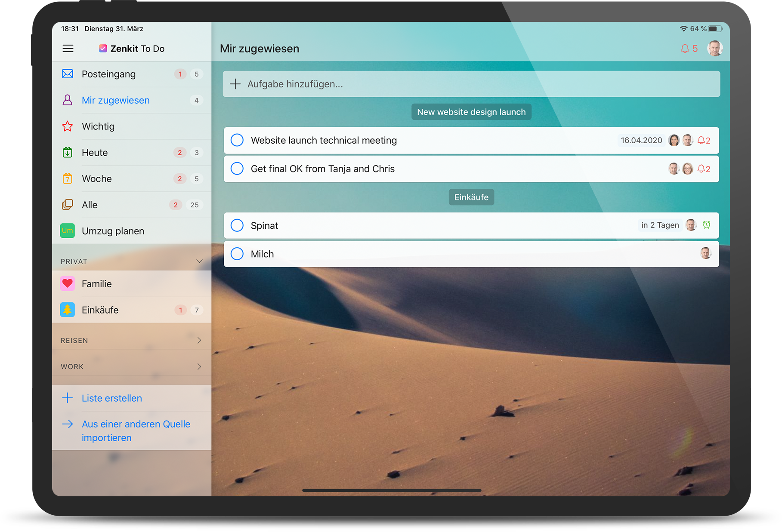Click the count 25 on Alle
Viewport: 782px width, 532px height.
point(195,205)
